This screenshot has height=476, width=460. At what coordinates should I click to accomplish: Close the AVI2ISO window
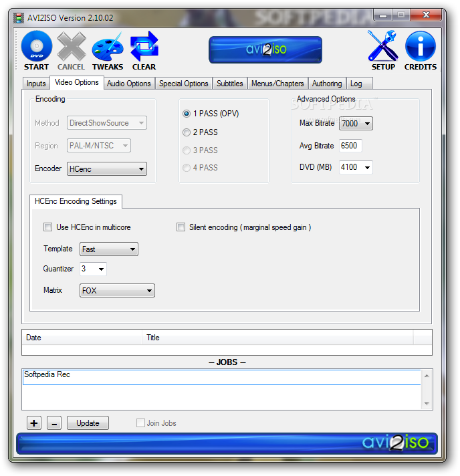pos(426,15)
